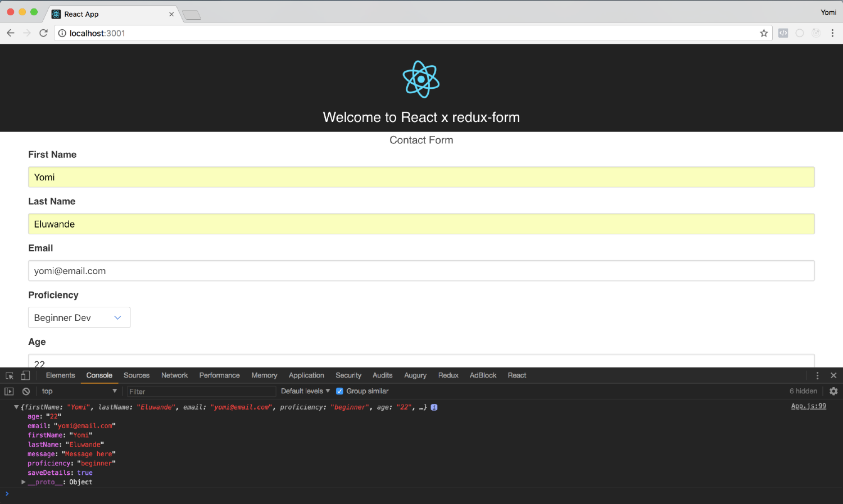843x504 pixels.
Task: Open the Default levels dropdown
Action: pyautogui.click(x=305, y=391)
